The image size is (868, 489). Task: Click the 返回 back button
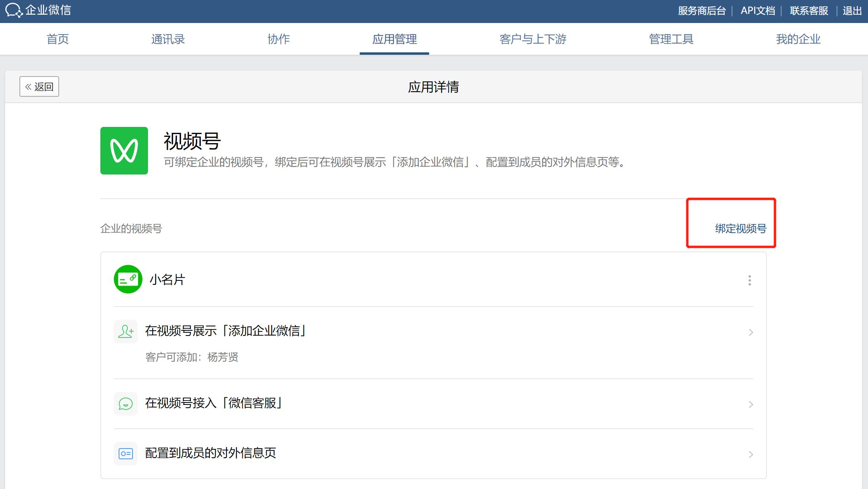(x=39, y=86)
